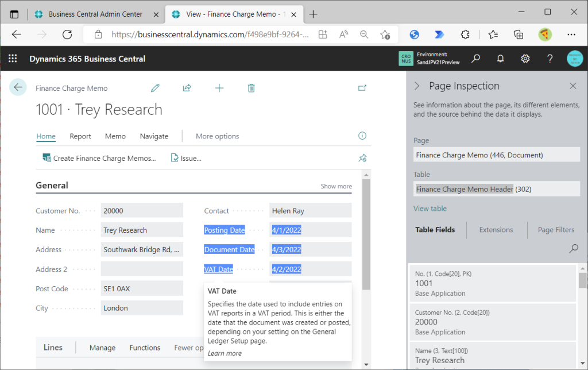Click the City field London
The width and height of the screenshot is (588, 370).
[x=142, y=308]
